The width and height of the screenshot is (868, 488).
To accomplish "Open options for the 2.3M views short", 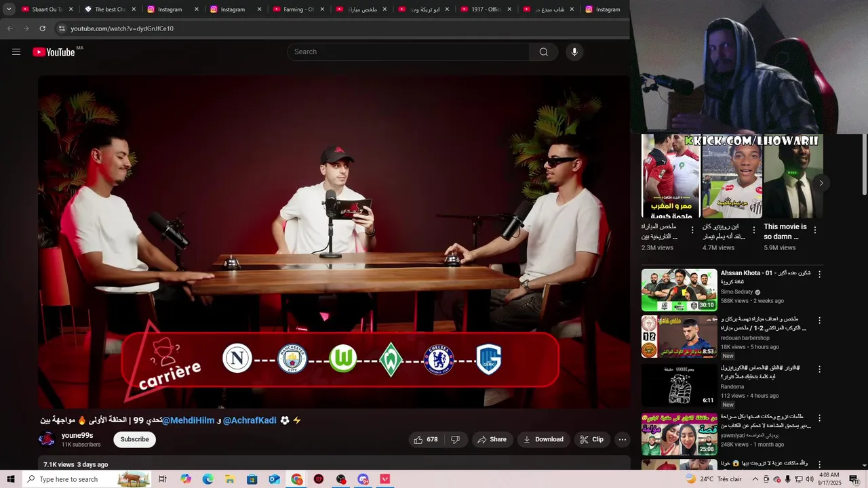I will tap(692, 230).
